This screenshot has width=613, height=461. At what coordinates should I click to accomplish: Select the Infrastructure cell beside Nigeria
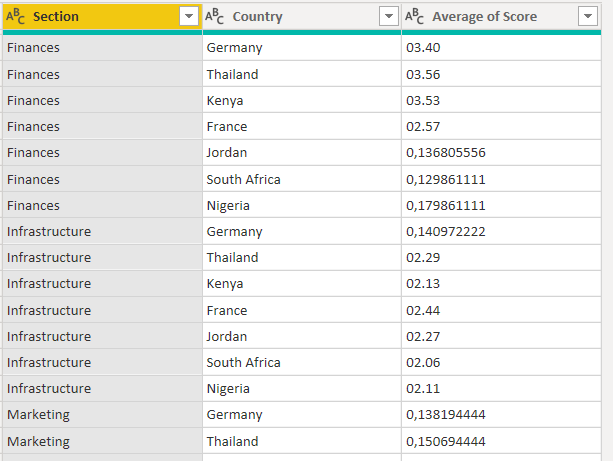click(102, 389)
